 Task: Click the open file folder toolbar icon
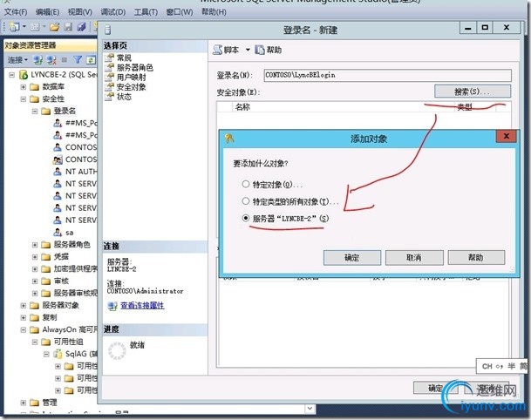pos(54,27)
